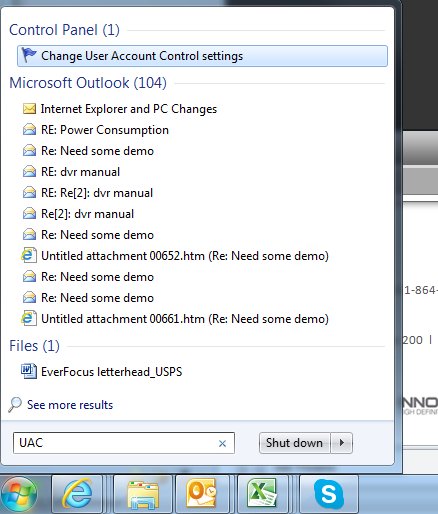Screen dimensions: 438x514
Task: Open Excel from the taskbar
Action: point(263,495)
